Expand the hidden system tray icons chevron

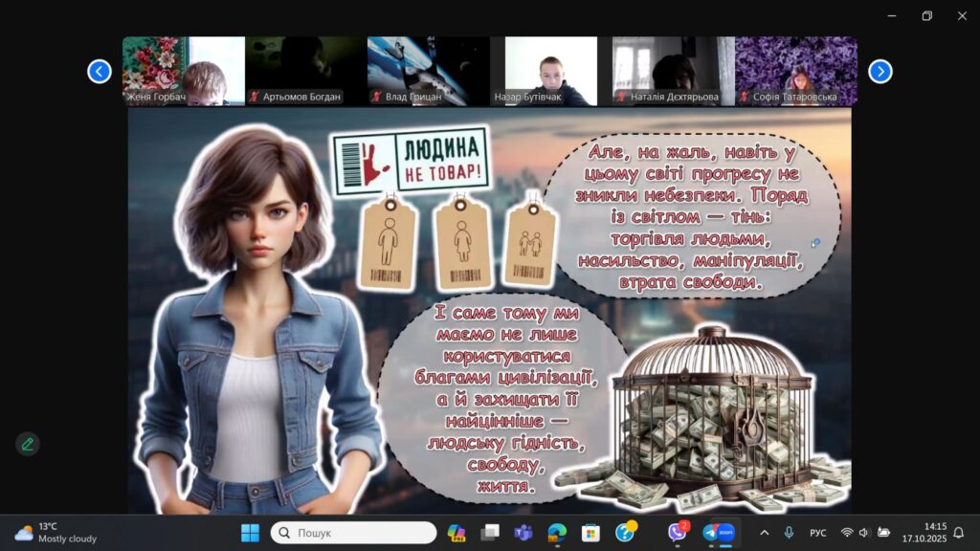point(764,533)
